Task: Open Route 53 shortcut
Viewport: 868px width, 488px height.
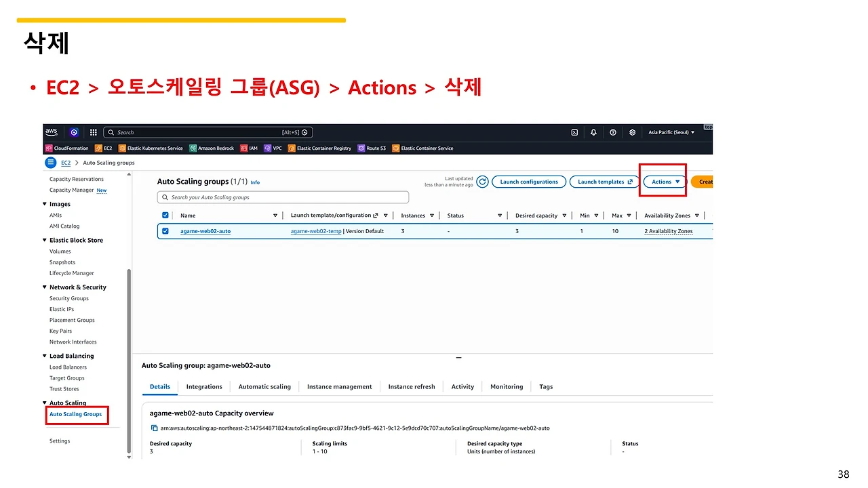Action: (372, 148)
